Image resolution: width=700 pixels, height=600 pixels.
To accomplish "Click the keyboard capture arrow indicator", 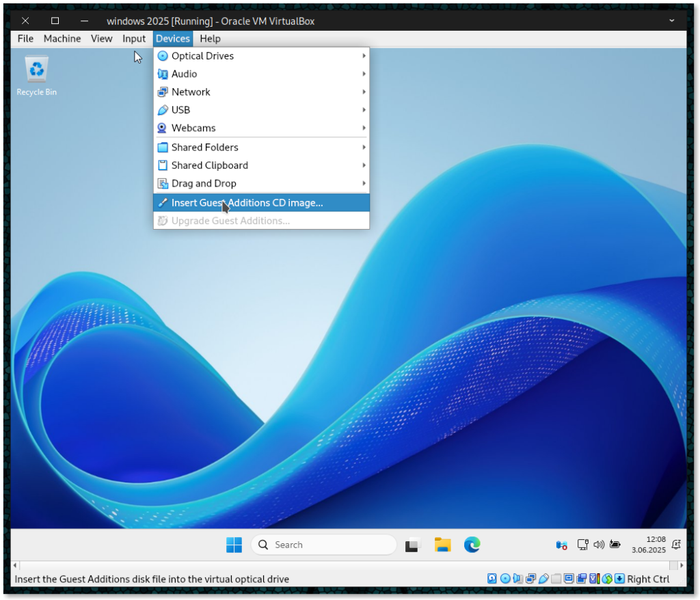I will click(619, 579).
